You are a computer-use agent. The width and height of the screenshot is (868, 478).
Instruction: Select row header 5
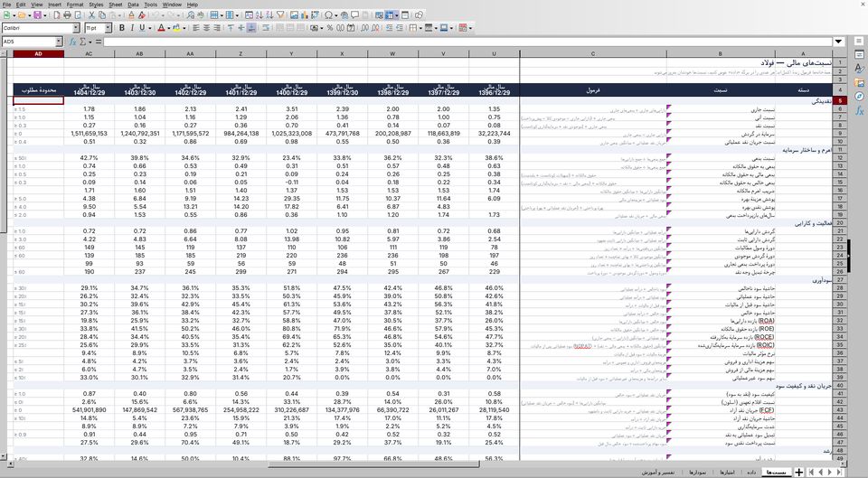tap(839, 100)
